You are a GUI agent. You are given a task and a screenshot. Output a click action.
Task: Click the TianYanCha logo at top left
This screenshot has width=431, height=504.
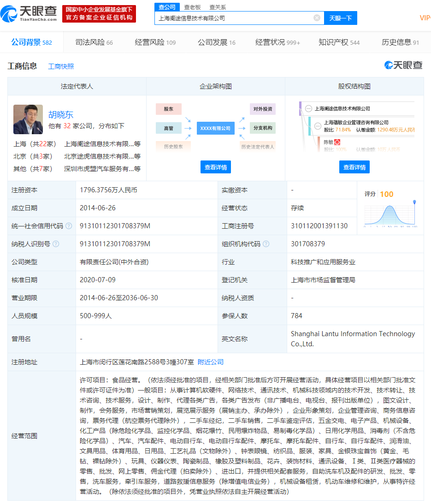click(x=29, y=13)
